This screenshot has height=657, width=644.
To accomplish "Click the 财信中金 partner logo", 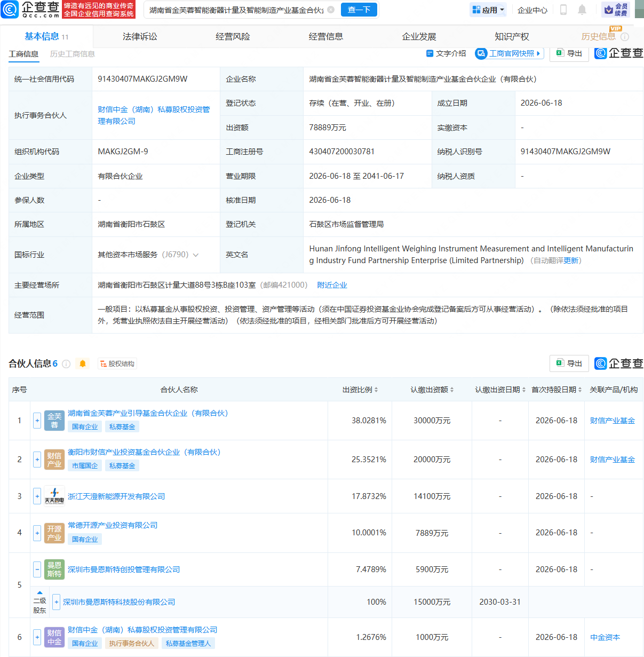I will [x=54, y=637].
